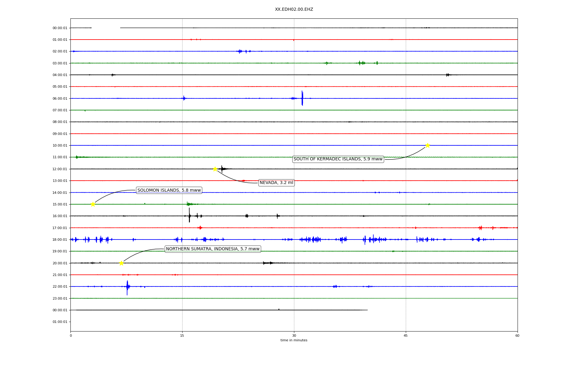
Task: Click the large spike on the 06:00:01 trace
Action: click(x=302, y=98)
